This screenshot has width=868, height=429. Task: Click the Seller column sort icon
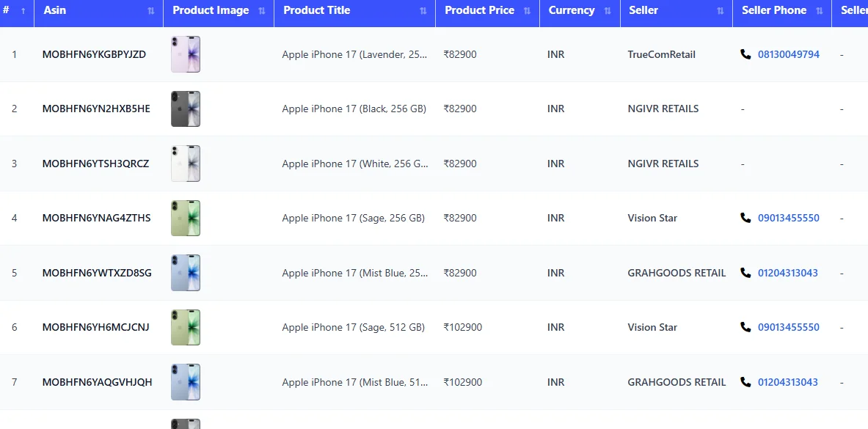(x=721, y=10)
